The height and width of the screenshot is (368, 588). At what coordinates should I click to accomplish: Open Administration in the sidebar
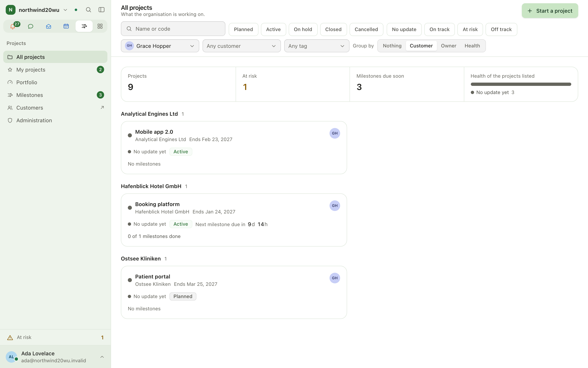click(55, 120)
